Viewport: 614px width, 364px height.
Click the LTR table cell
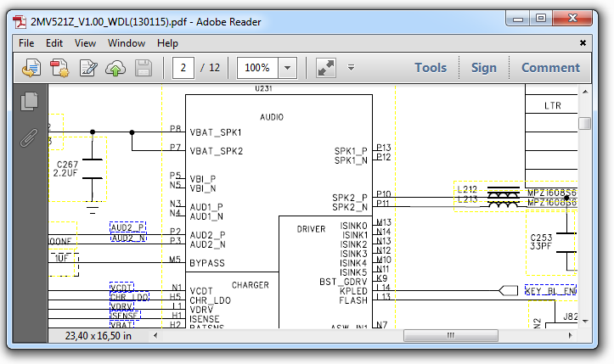point(553,105)
